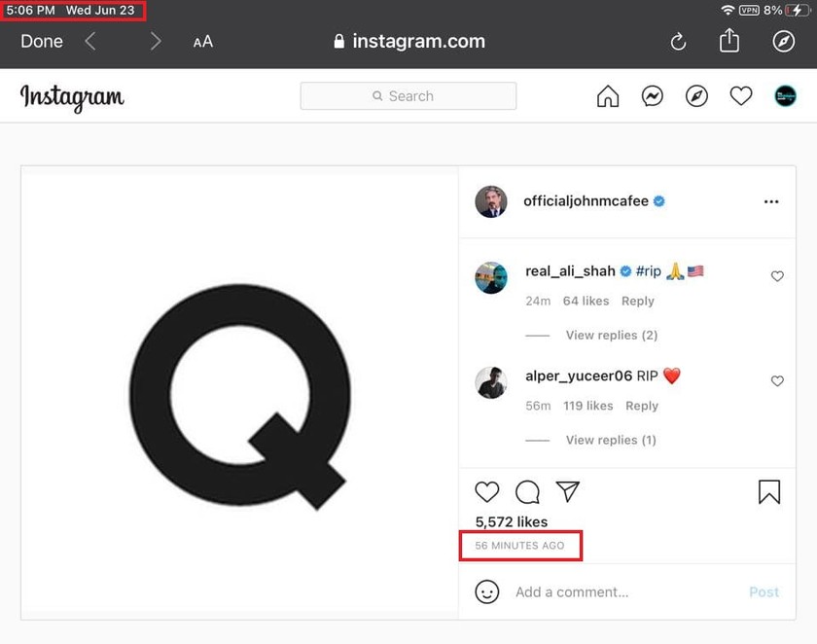Open in Safari using the compass icon
Screen dimensions: 817x644
(783, 42)
